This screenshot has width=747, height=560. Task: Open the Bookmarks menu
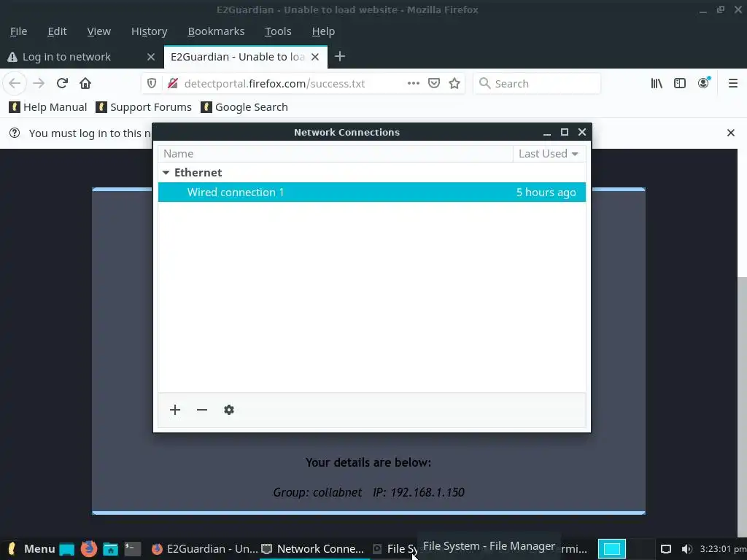tap(216, 31)
